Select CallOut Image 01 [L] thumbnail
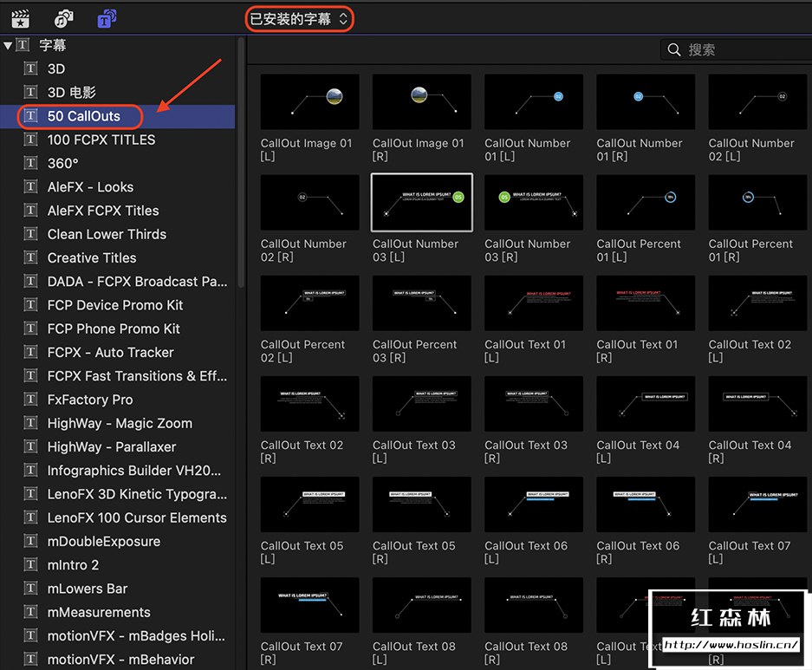 (x=309, y=101)
